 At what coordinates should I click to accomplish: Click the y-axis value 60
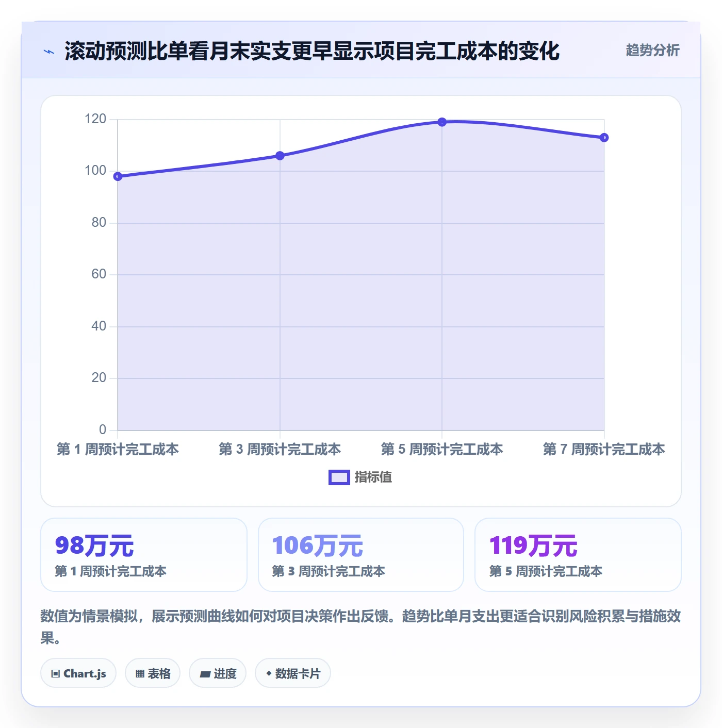pos(99,274)
